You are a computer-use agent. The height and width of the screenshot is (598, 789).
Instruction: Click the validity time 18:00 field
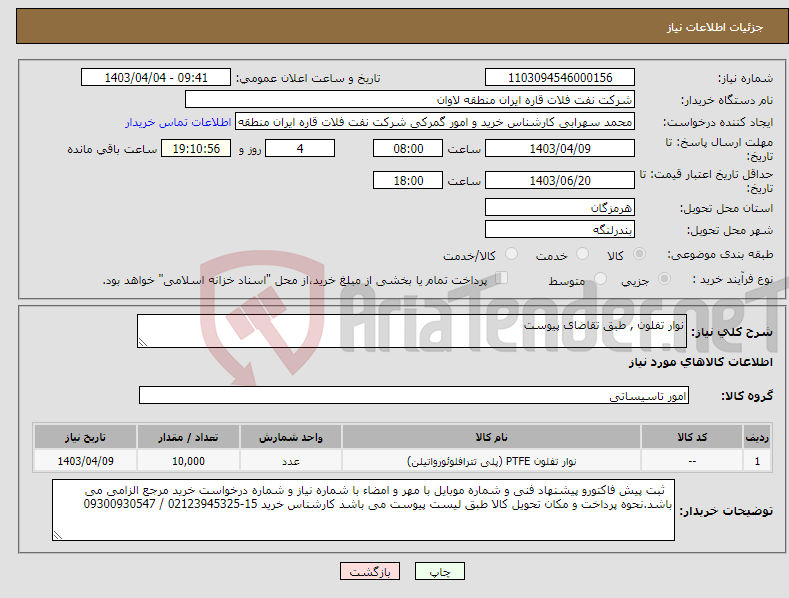(408, 180)
